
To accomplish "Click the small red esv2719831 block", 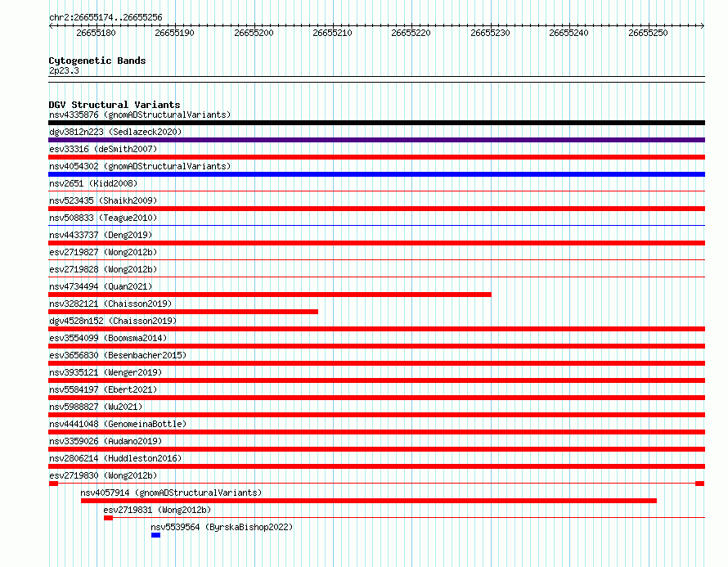I will [108, 518].
